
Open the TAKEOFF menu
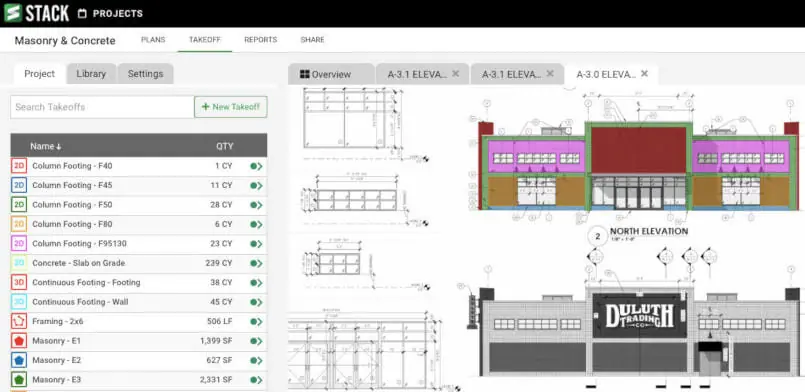pyautogui.click(x=205, y=40)
